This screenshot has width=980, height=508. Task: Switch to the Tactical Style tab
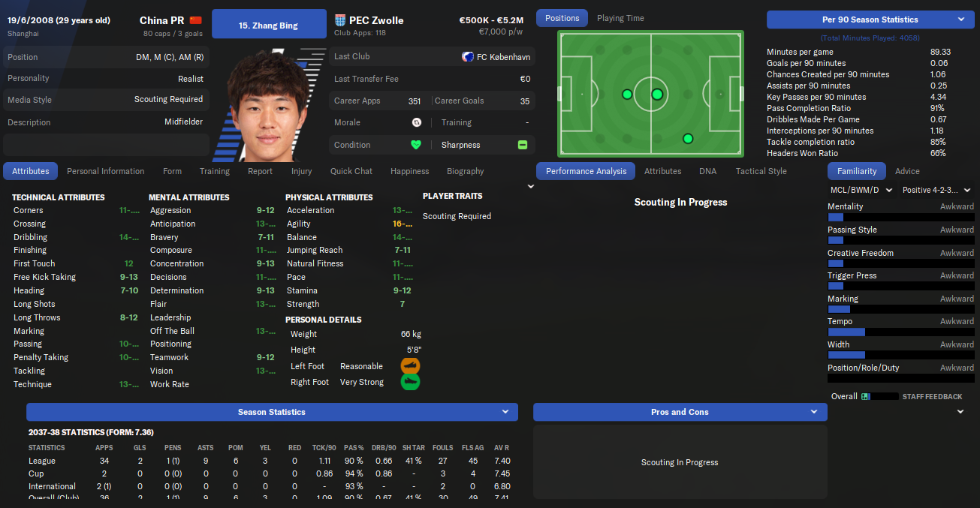coord(761,171)
